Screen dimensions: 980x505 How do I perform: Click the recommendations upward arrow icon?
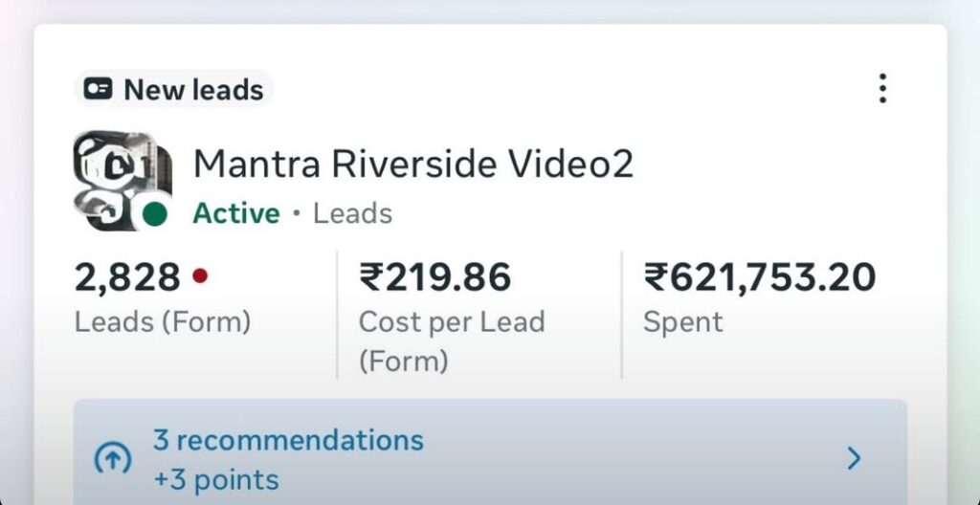(x=113, y=460)
